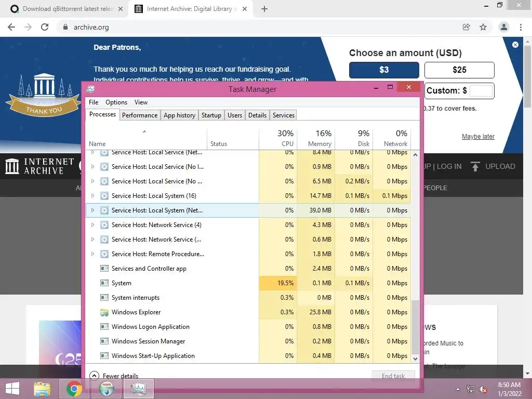Expand Service Host: Local Service (No I... row
The height and width of the screenshot is (399, 532).
[92, 167]
